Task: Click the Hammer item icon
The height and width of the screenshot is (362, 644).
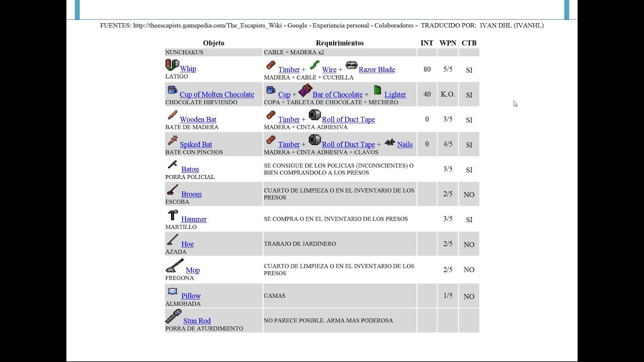Action: coord(173,215)
